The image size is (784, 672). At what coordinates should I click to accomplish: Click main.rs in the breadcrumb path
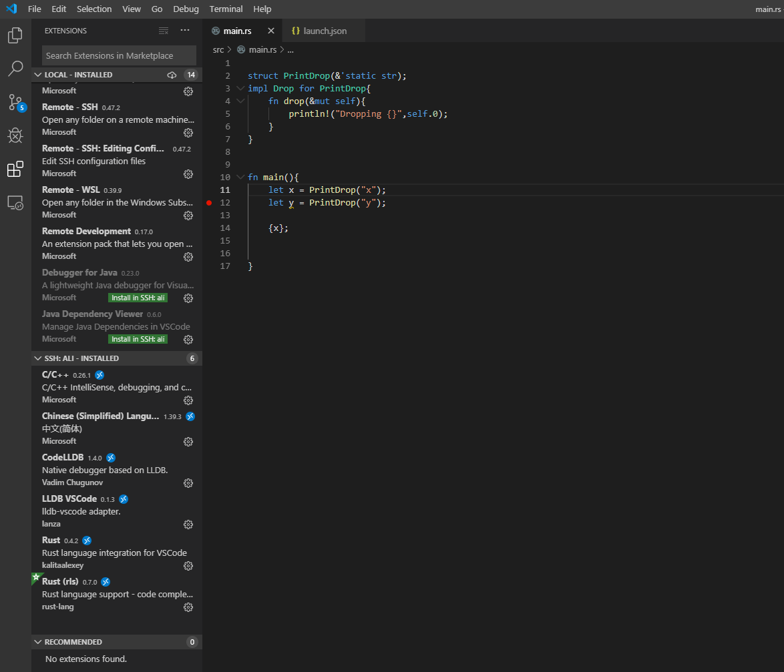[x=262, y=50]
